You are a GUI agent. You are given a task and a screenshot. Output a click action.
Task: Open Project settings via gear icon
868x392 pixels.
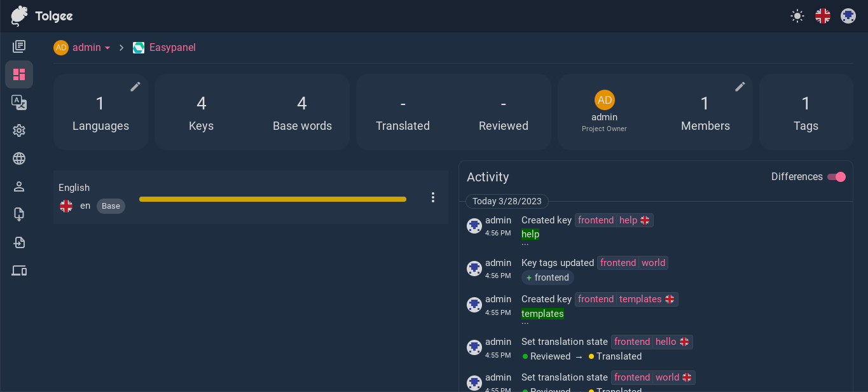[x=19, y=130]
